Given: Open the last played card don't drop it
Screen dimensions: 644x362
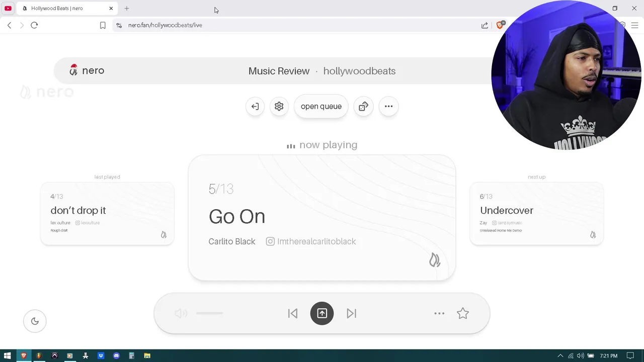Looking at the screenshot, I should (x=107, y=214).
